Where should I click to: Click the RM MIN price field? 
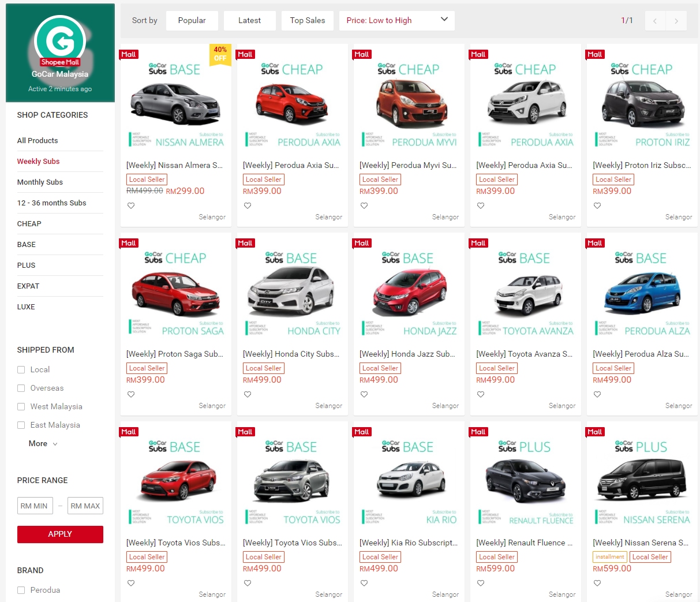35,506
